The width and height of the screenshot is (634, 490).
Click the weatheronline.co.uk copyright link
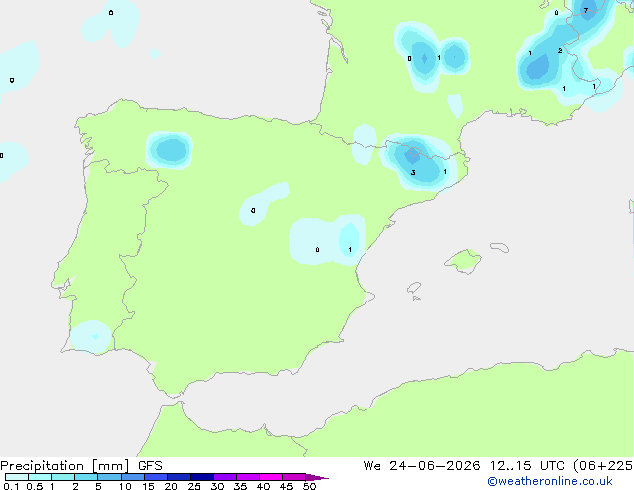550,481
